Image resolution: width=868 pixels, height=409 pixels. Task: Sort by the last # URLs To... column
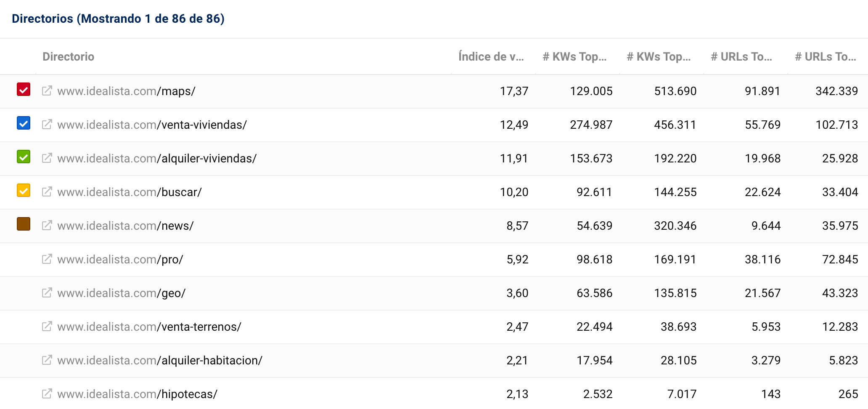tap(825, 57)
